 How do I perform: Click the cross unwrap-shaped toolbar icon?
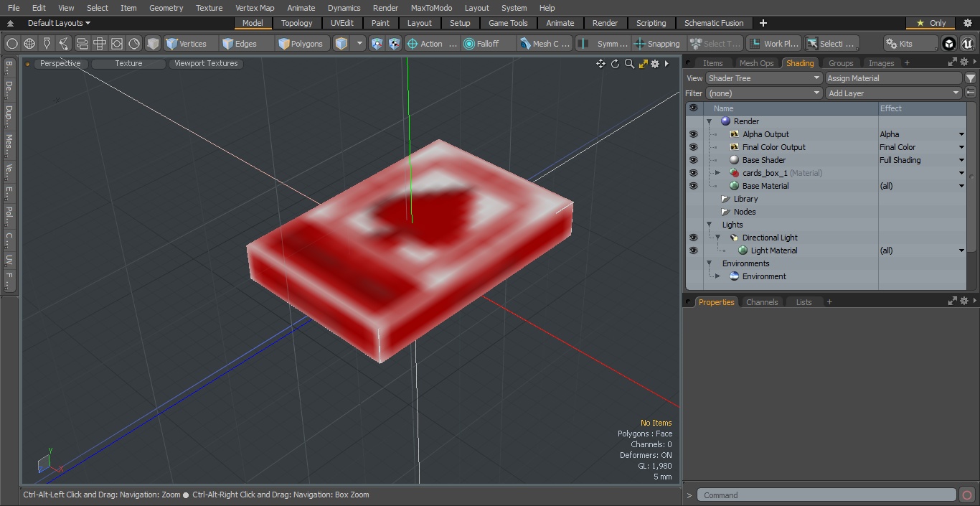(x=100, y=44)
